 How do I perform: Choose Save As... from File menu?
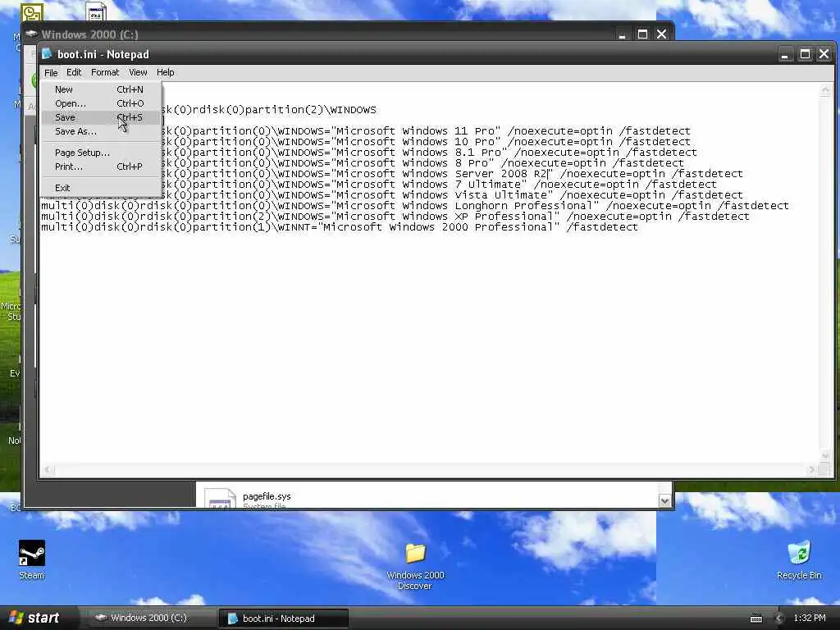coord(100,131)
